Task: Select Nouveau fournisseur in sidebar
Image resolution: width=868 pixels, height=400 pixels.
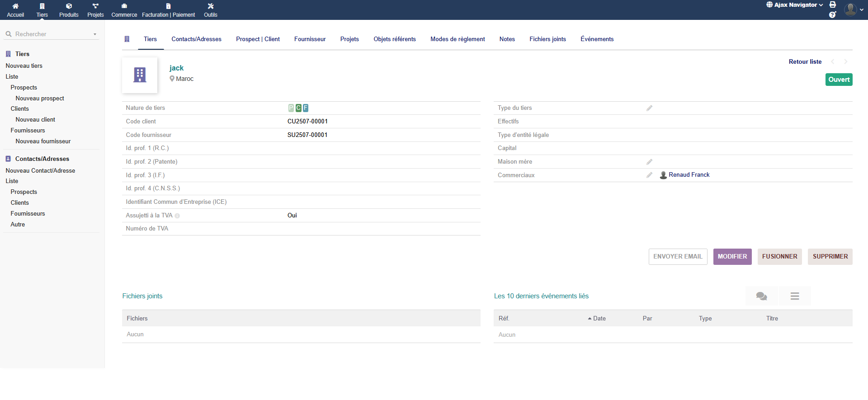Action: point(43,141)
